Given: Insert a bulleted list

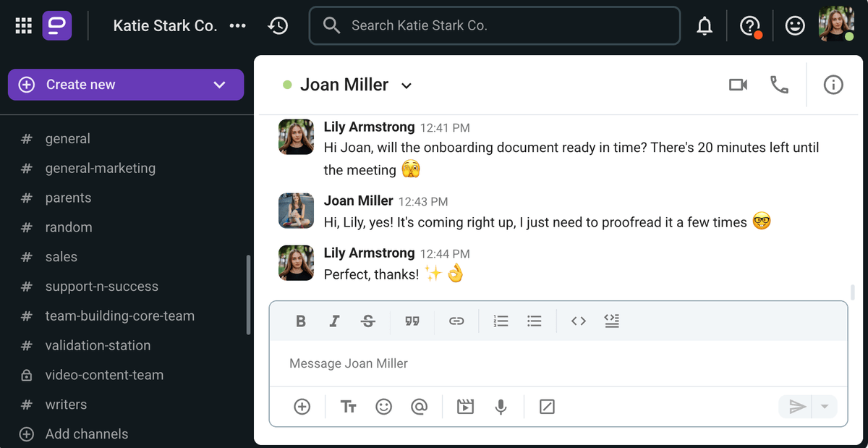Looking at the screenshot, I should [x=535, y=321].
